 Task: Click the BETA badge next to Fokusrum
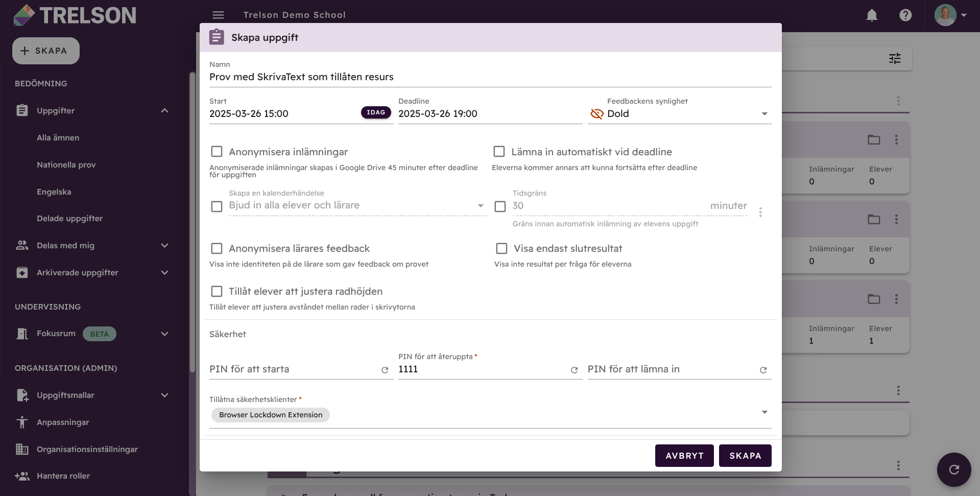pyautogui.click(x=100, y=334)
